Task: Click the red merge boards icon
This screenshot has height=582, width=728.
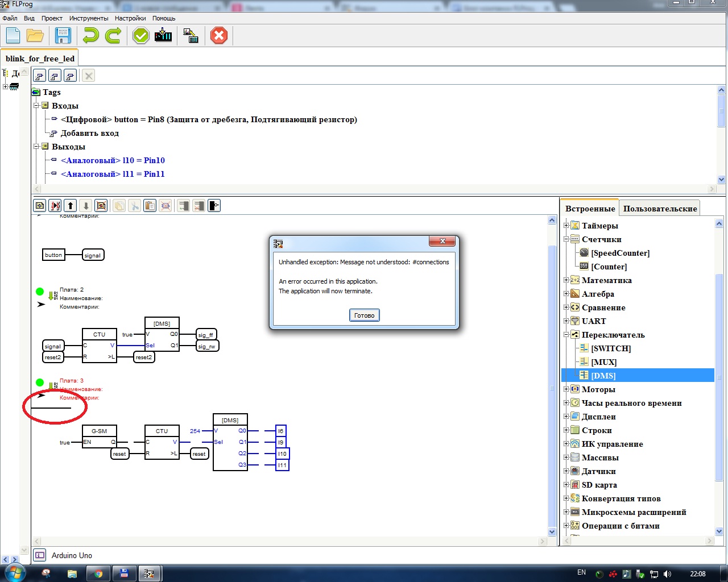Action: 55,205
